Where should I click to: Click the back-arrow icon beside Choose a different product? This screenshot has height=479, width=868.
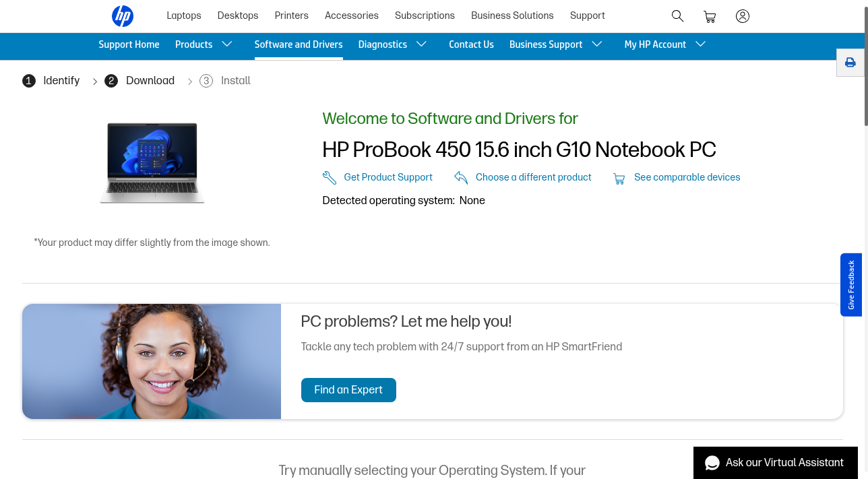(461, 177)
